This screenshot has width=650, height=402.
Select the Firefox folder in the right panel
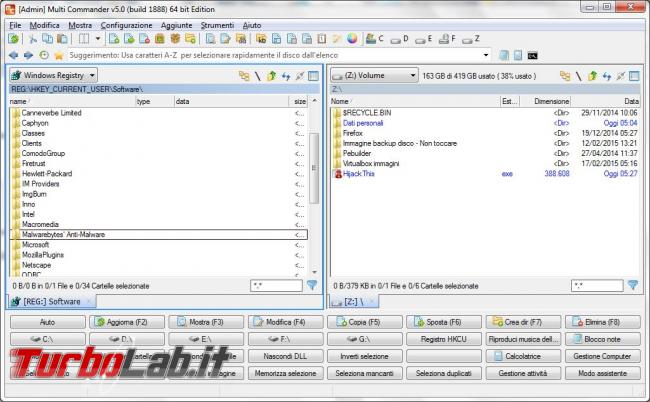point(485,133)
